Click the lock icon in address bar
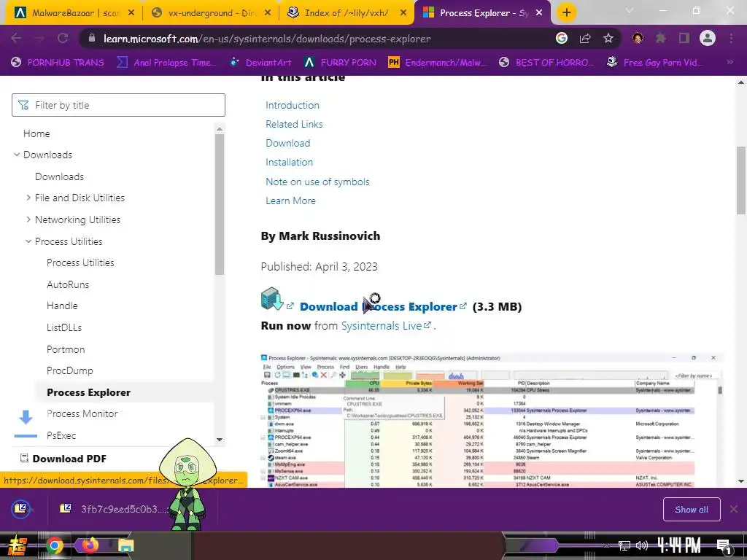747x560 pixels. (92, 39)
